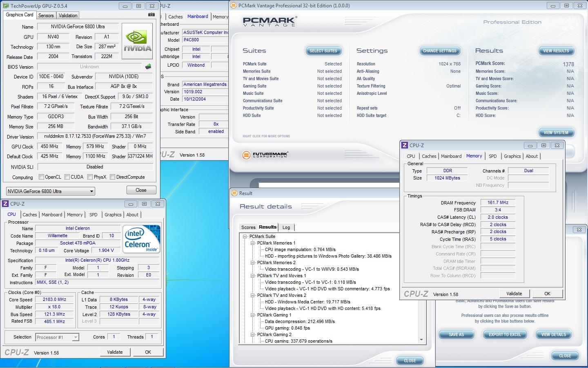
Task: Click the GPU-Z title bar app icon
Action: pyautogui.click(x=6, y=6)
